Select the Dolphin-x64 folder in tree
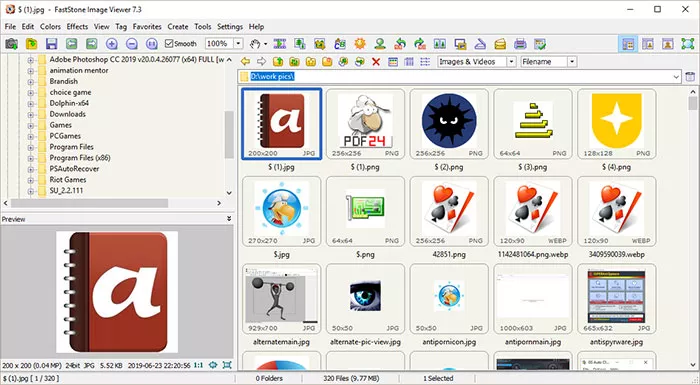Screen dimensions: 700x385 tap(69, 103)
